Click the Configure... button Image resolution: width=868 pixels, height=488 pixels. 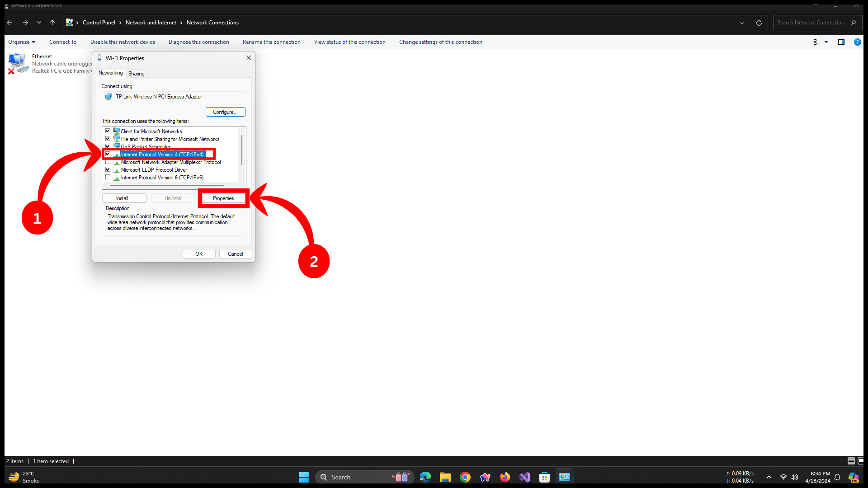pyautogui.click(x=225, y=112)
